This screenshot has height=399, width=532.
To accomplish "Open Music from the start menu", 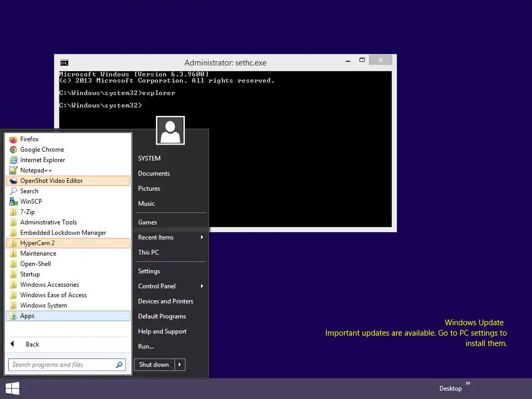I will (x=170, y=204).
